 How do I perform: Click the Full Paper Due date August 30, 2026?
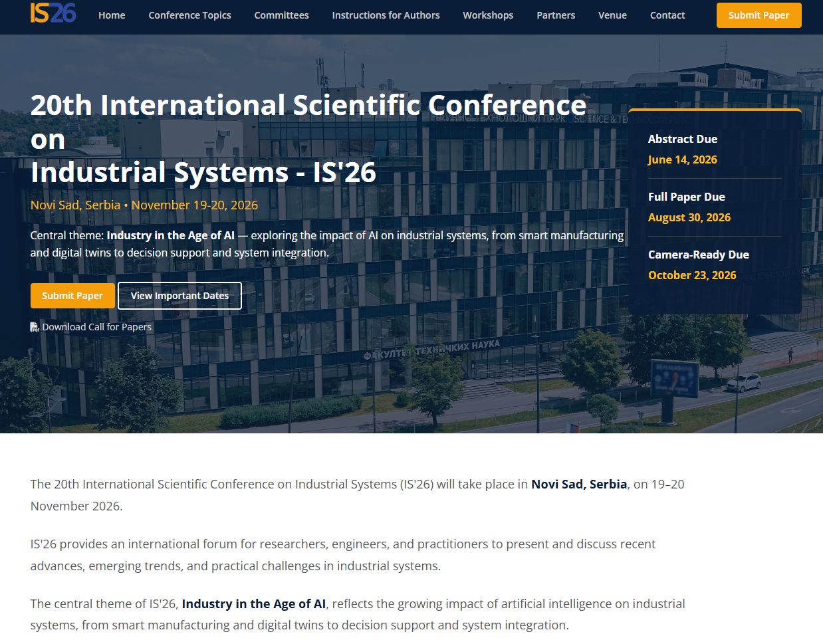pyautogui.click(x=689, y=217)
